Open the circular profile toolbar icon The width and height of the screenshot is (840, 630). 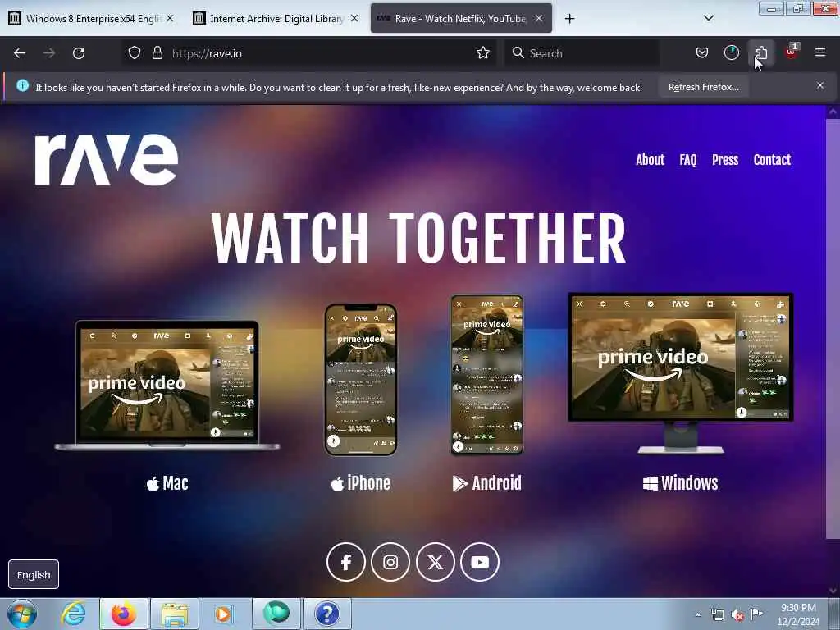(x=731, y=53)
